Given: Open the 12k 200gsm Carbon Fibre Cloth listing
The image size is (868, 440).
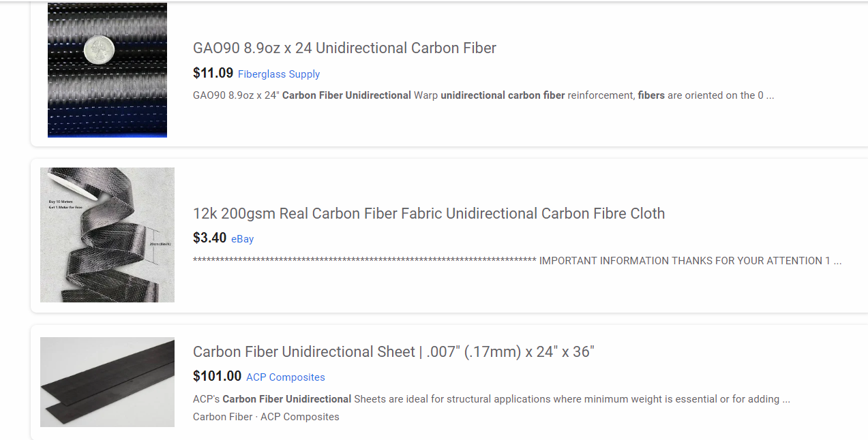Looking at the screenshot, I should pos(428,213).
